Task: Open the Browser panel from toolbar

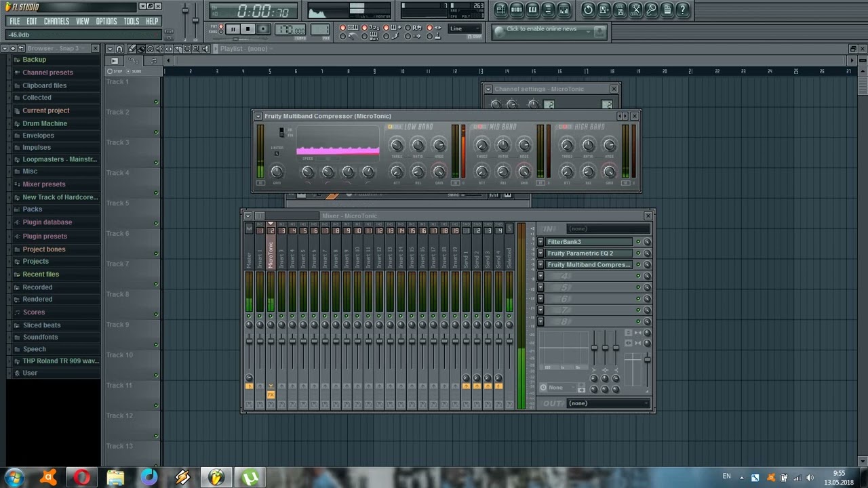Action: (x=548, y=9)
